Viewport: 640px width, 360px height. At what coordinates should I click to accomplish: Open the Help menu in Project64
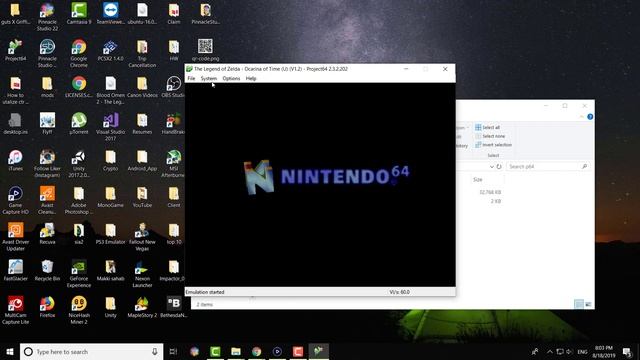point(251,78)
